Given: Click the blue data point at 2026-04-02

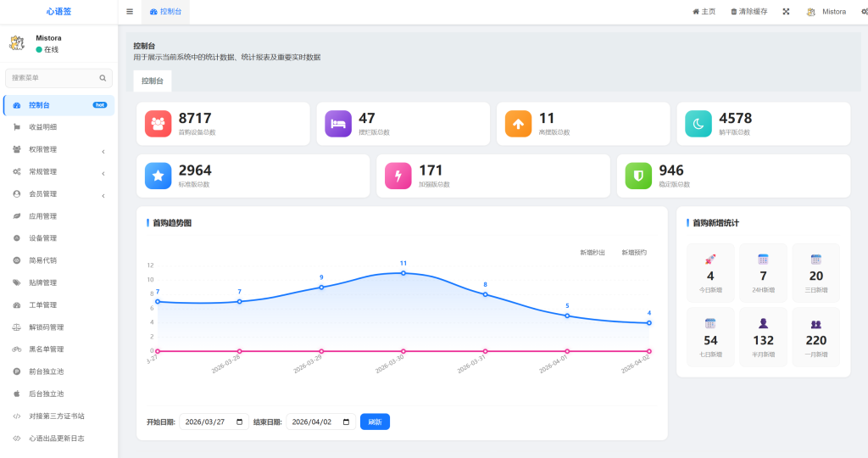Looking at the screenshot, I should 649,323.
